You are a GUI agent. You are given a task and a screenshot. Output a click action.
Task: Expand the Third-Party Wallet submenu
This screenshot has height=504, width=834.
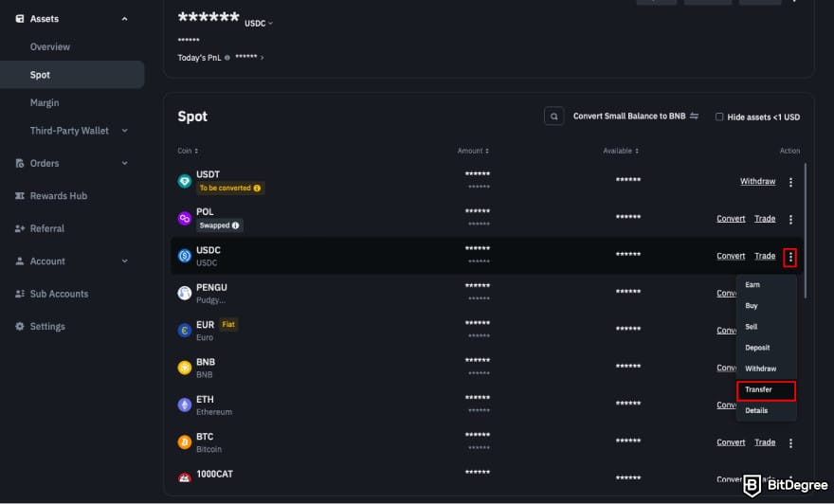[124, 131]
